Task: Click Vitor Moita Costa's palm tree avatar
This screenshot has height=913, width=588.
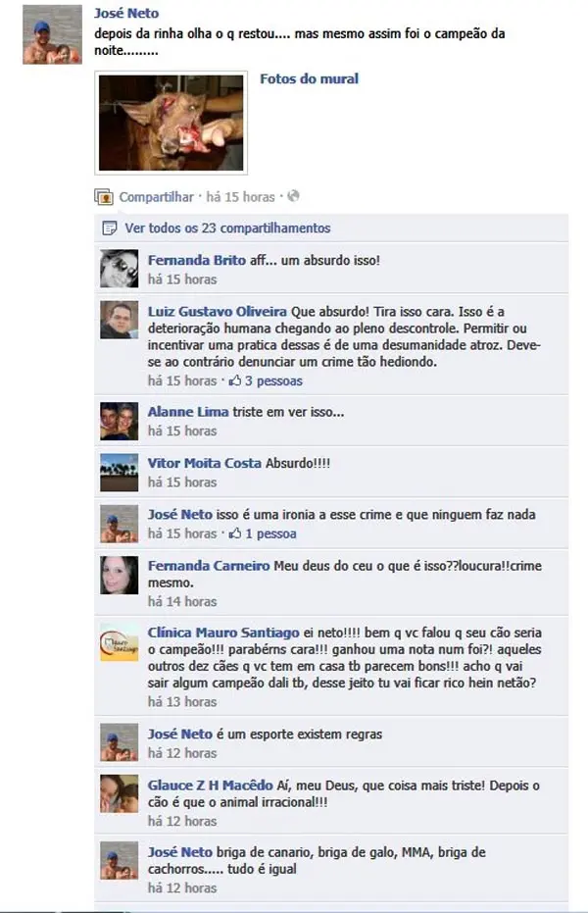Action: pos(120,473)
